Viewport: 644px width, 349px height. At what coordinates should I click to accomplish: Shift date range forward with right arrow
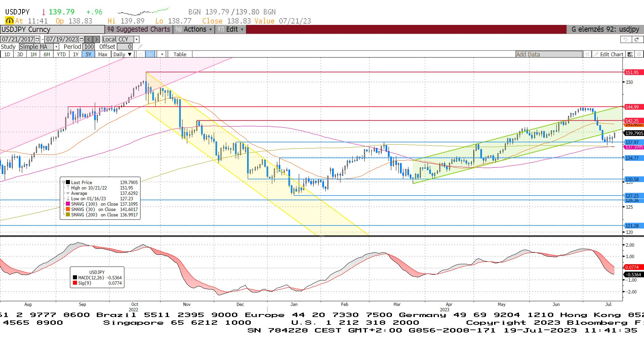[x=96, y=39]
